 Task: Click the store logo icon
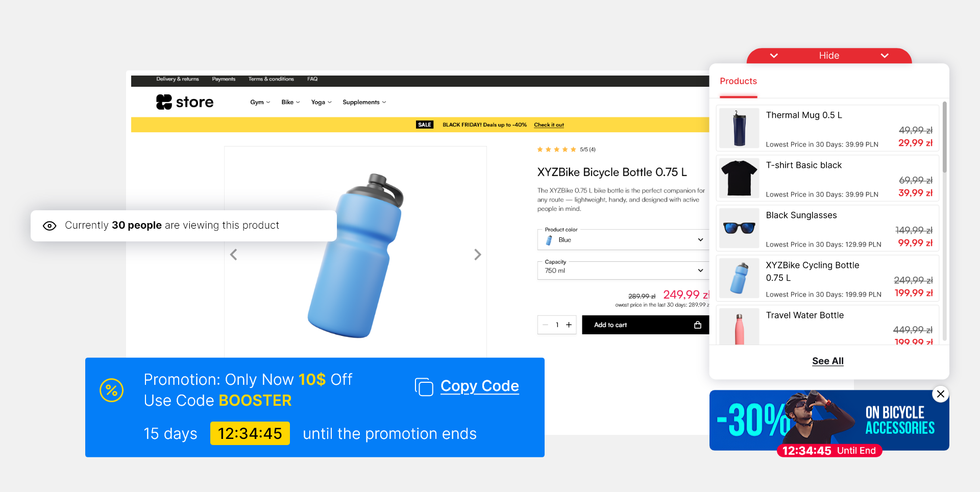pyautogui.click(x=164, y=102)
